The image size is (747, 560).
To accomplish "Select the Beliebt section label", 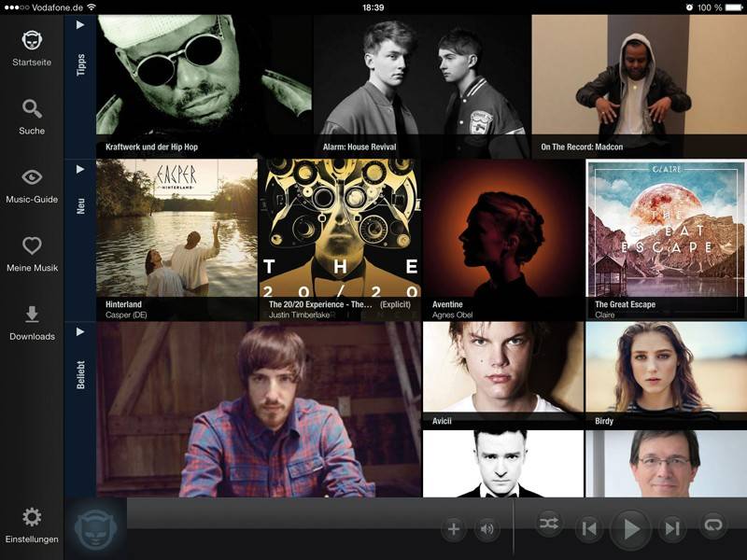I will (x=81, y=375).
